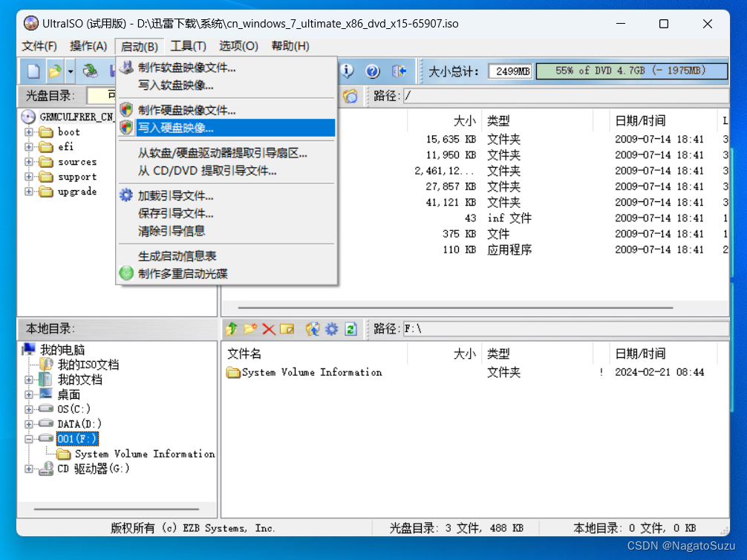Click the green disc icon of 制作多重启动光碟
Image resolution: width=747 pixels, height=560 pixels.
[126, 273]
